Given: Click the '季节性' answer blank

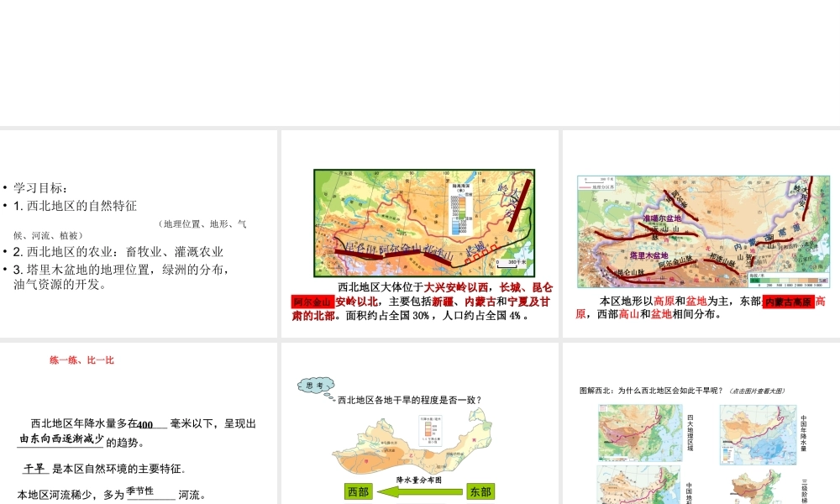Looking at the screenshot, I should [x=139, y=491].
